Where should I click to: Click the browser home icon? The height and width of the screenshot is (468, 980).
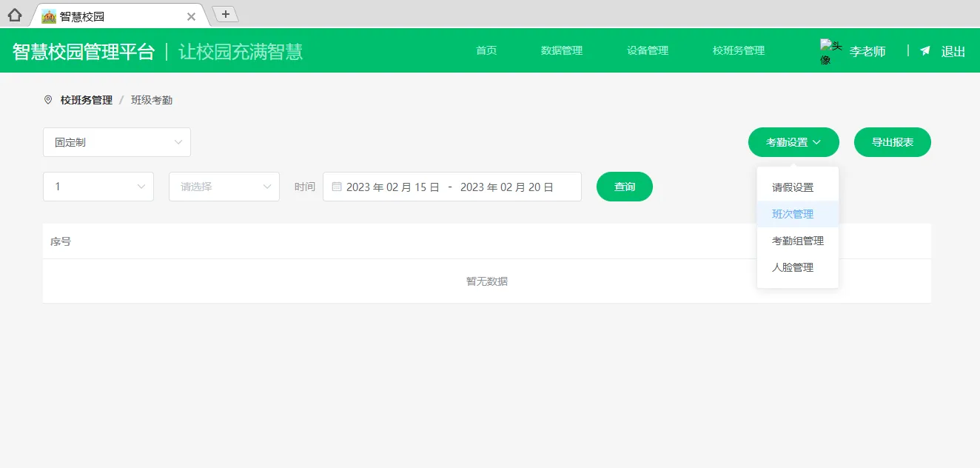click(14, 15)
